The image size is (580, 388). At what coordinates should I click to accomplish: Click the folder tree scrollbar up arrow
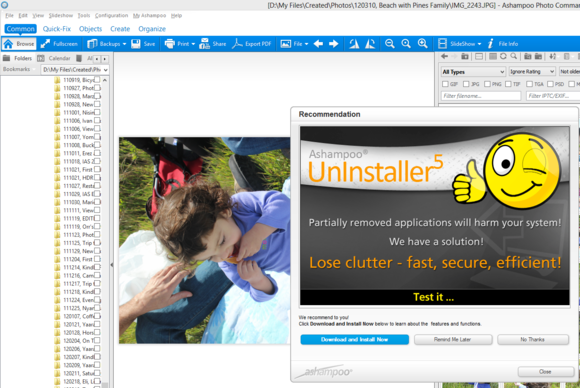(x=105, y=80)
